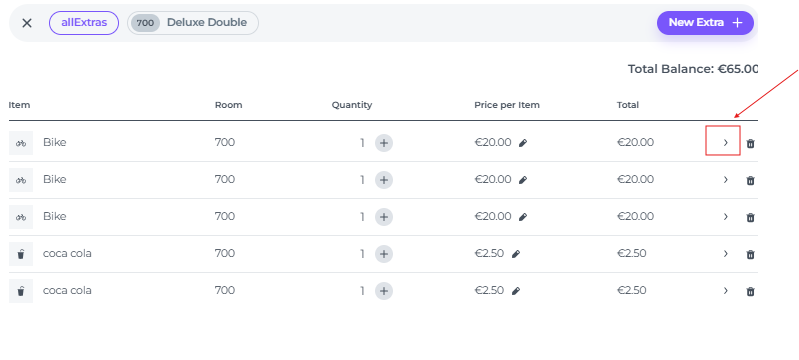Click trash icon on second Bike row
This screenshot has width=799, height=360.
coord(750,181)
